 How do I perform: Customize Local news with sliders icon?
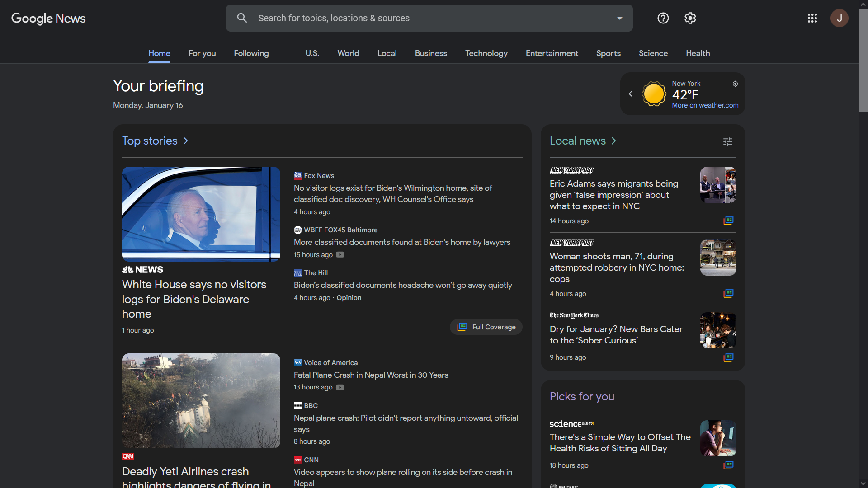(727, 141)
